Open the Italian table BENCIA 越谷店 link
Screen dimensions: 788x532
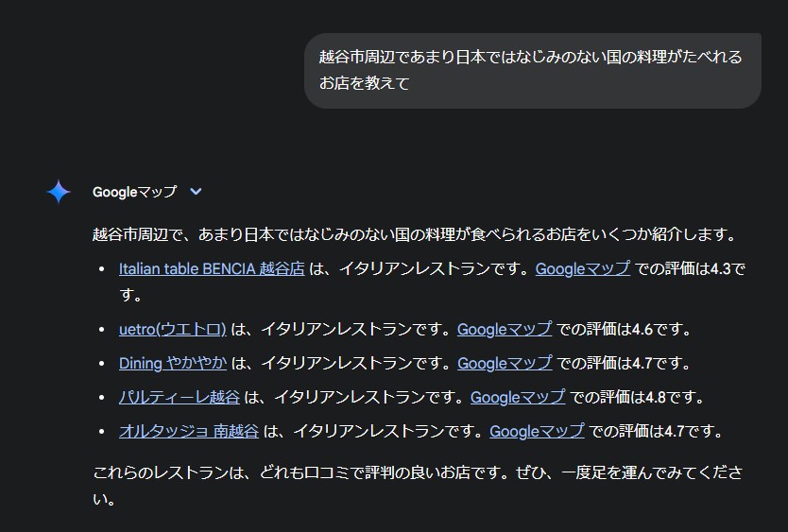[212, 268]
